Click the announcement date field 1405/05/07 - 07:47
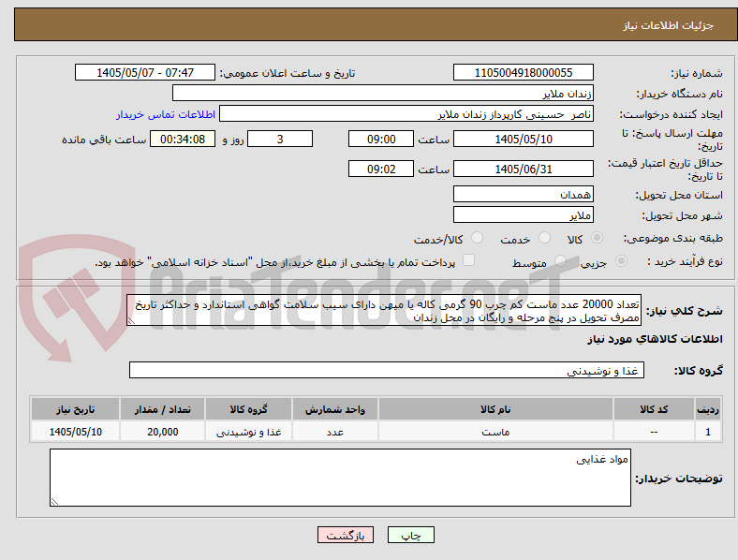738x560 pixels. coord(145,72)
